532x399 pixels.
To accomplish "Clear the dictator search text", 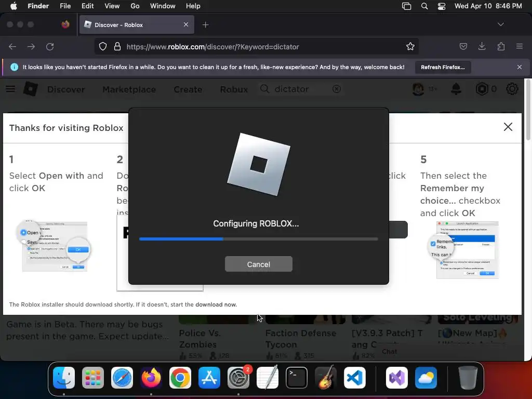I will click(336, 89).
